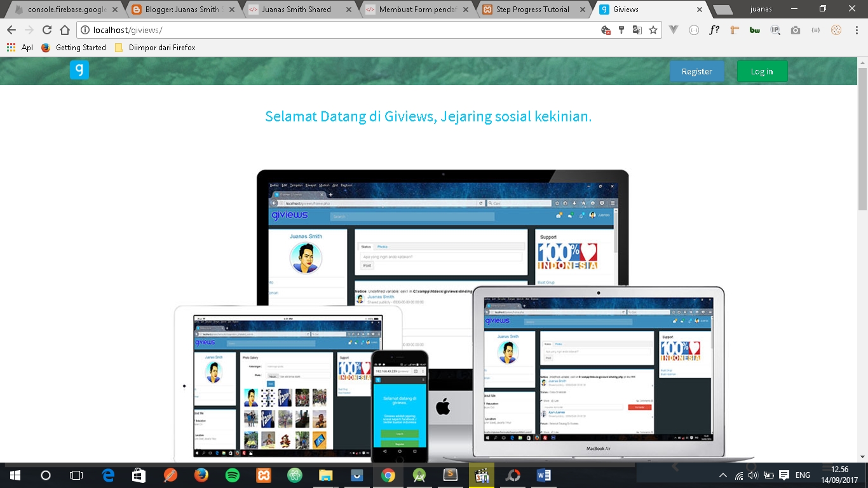Show hidden system tray icons chevron
The height and width of the screenshot is (488, 868).
[722, 475]
